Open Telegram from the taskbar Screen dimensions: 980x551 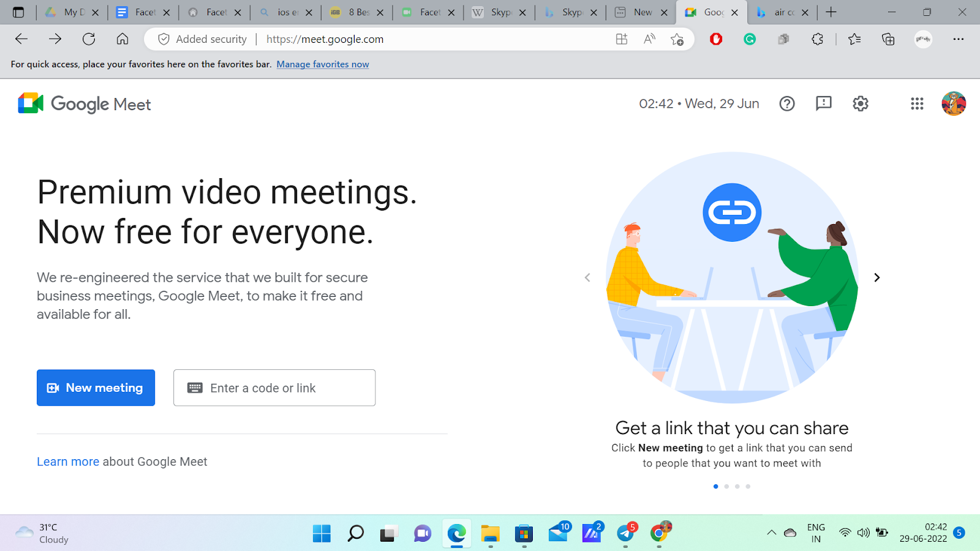click(x=626, y=533)
